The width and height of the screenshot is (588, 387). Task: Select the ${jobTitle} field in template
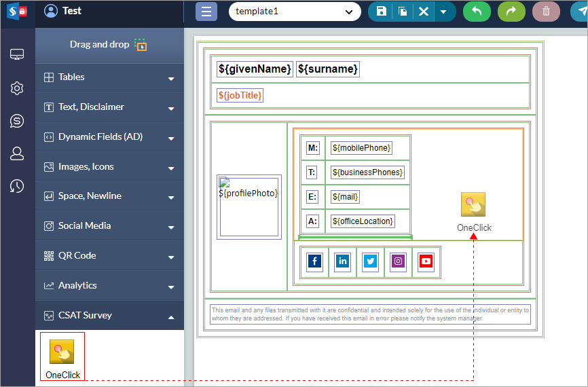tap(240, 96)
